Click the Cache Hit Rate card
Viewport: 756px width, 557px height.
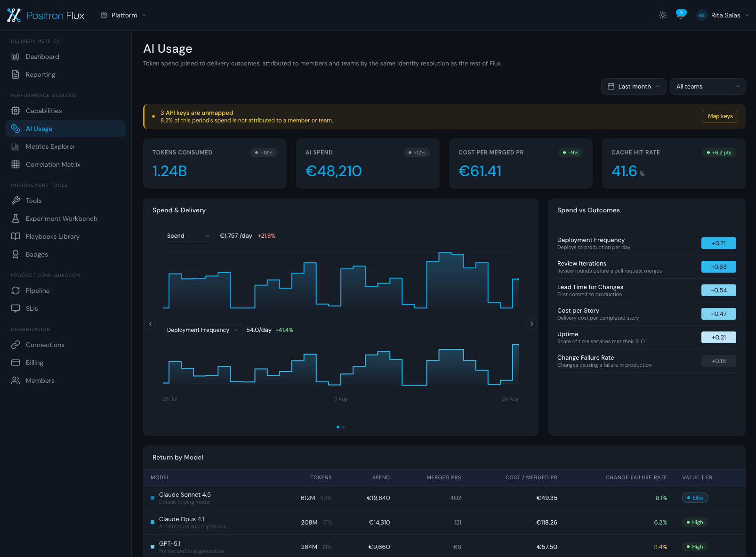(674, 163)
